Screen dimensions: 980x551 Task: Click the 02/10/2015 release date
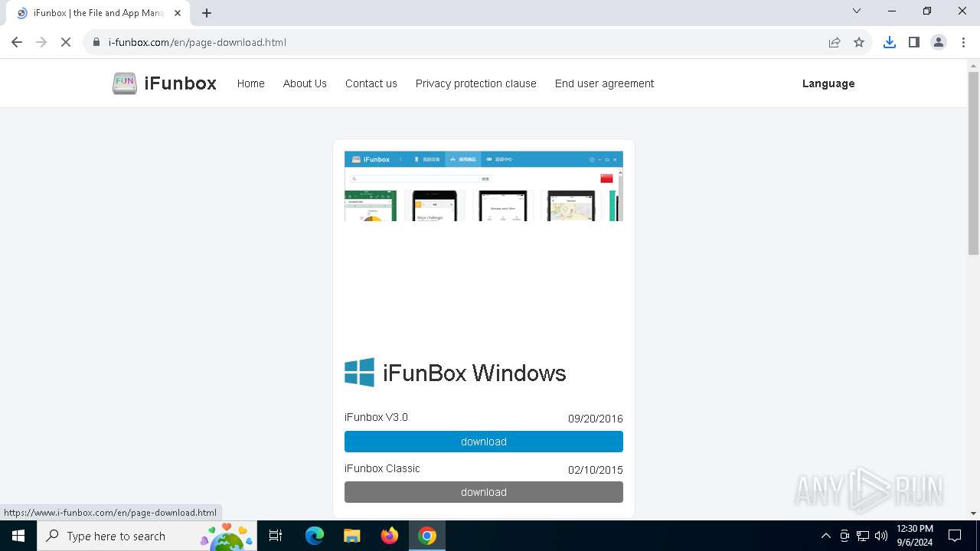[x=595, y=470]
